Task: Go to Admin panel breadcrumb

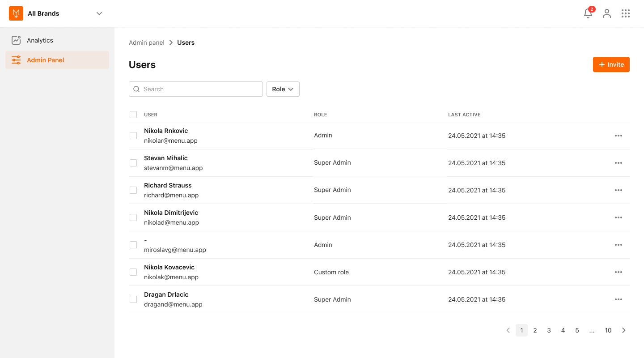Action: tap(147, 42)
